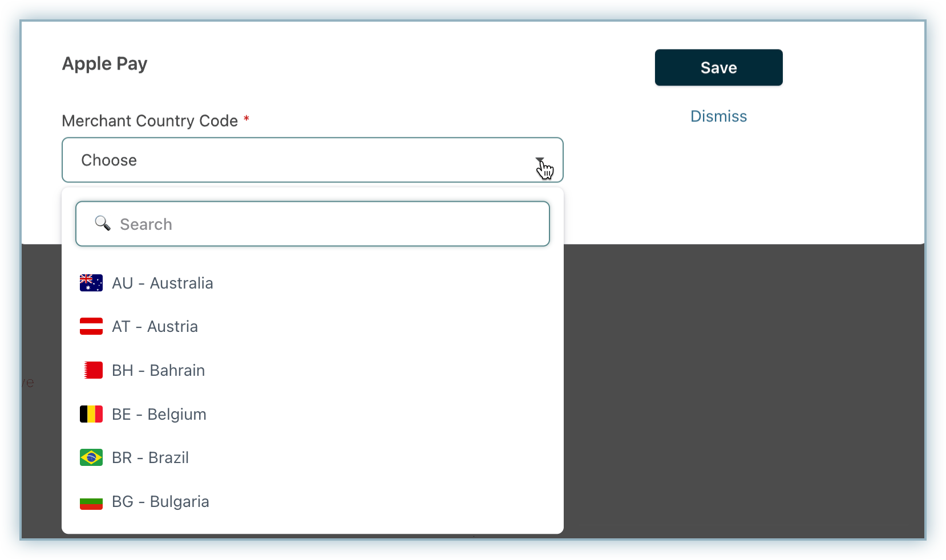Viewport: 946px width, 560px height.
Task: Choose 'AT - Austria' from the list
Action: point(155,327)
